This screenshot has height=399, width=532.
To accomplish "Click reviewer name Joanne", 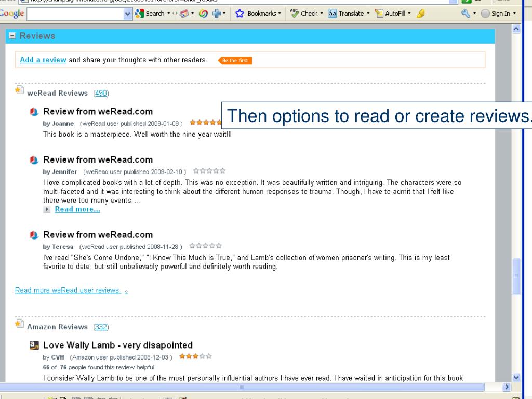I will coord(63,124).
